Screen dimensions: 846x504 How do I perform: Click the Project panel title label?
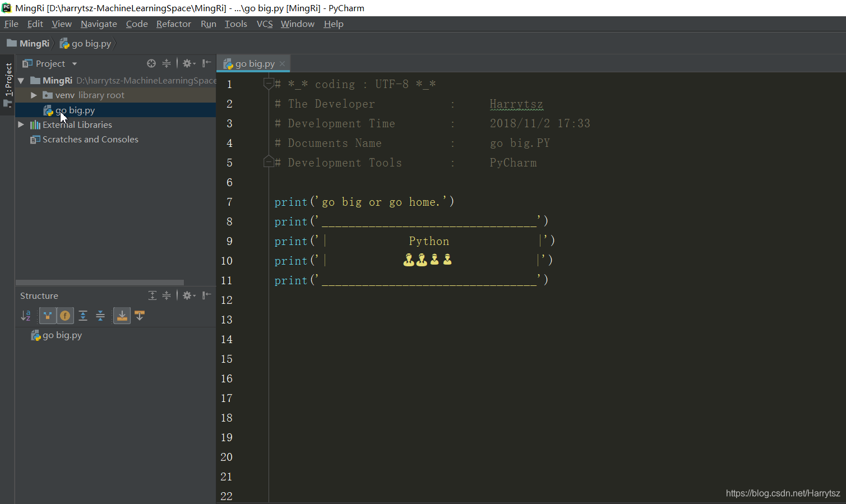click(50, 64)
